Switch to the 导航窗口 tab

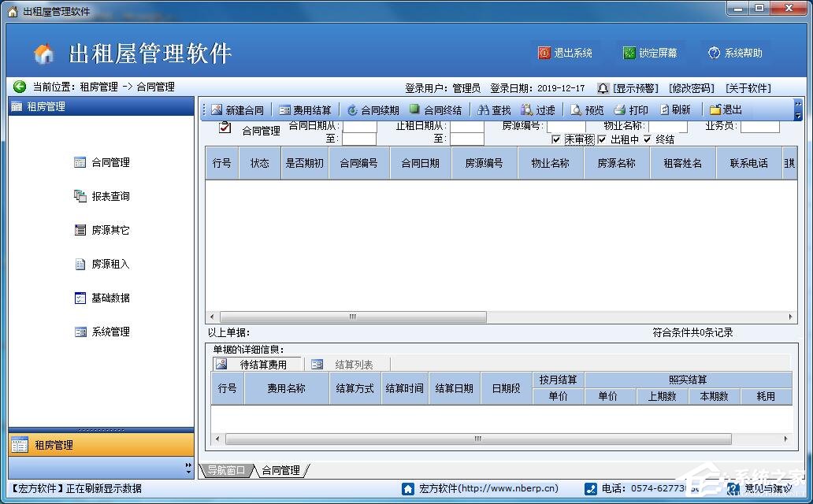pyautogui.click(x=227, y=470)
